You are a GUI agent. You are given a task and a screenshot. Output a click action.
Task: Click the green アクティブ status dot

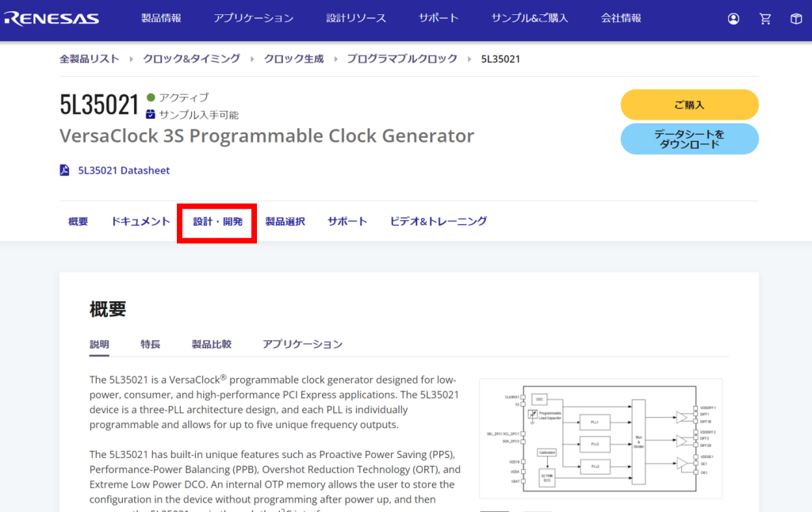tap(150, 97)
